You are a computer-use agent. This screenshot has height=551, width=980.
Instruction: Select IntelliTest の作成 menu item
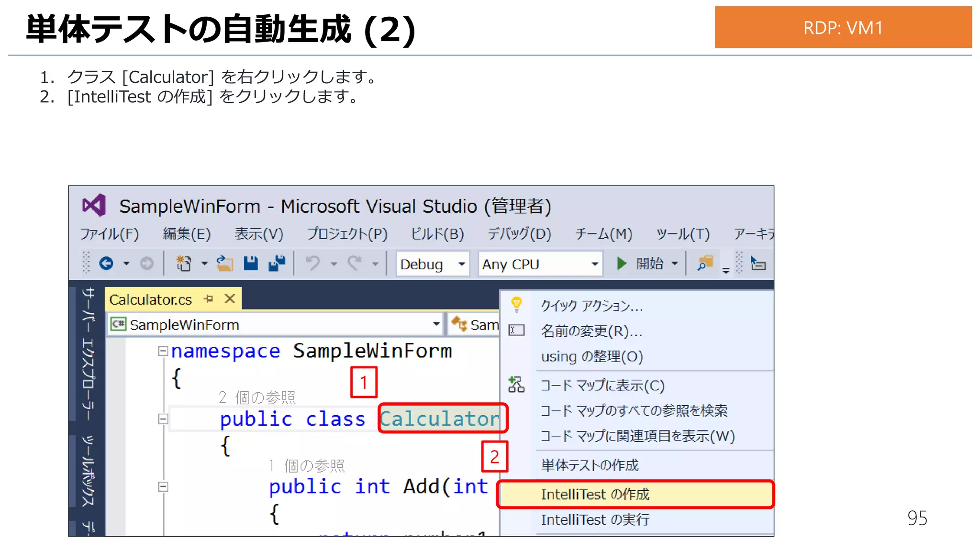pos(636,494)
